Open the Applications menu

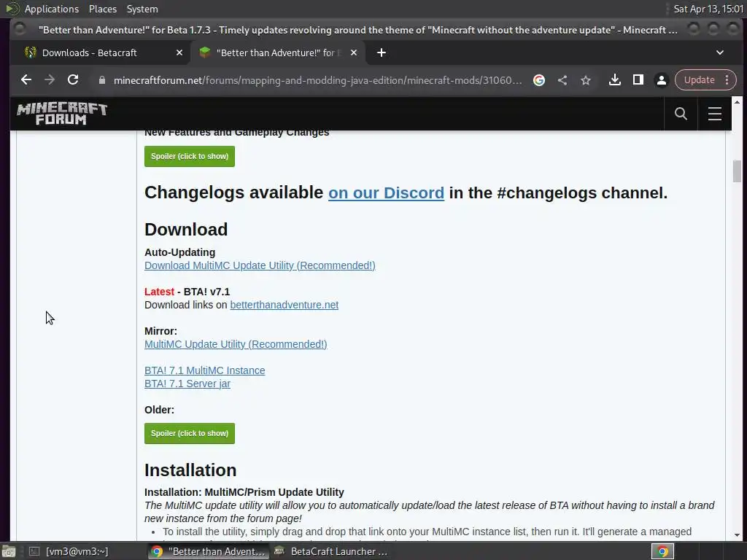coord(52,9)
